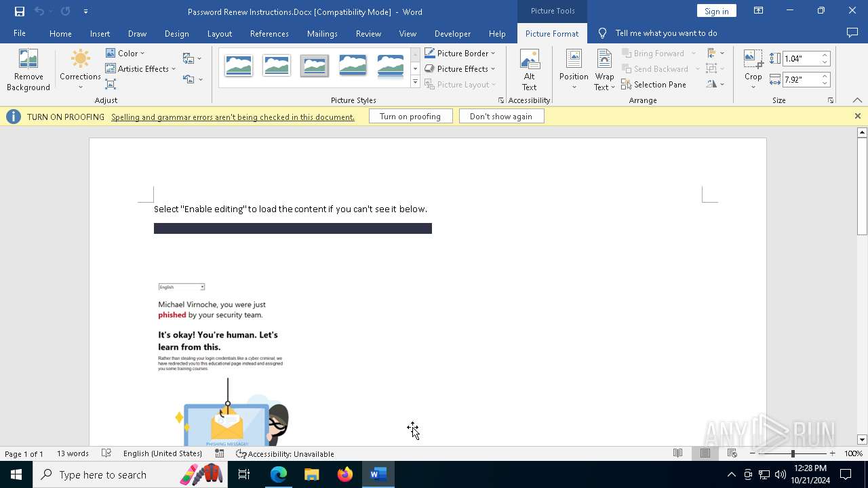This screenshot has height=488, width=868.
Task: Apply the first picture style thumbnail
Action: (x=239, y=66)
